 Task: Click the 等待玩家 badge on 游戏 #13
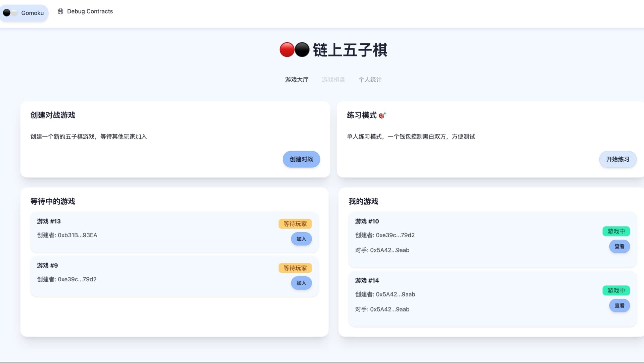tap(294, 224)
